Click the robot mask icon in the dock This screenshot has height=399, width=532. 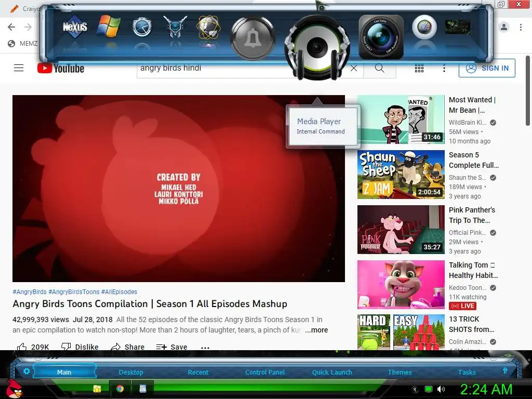tap(175, 26)
